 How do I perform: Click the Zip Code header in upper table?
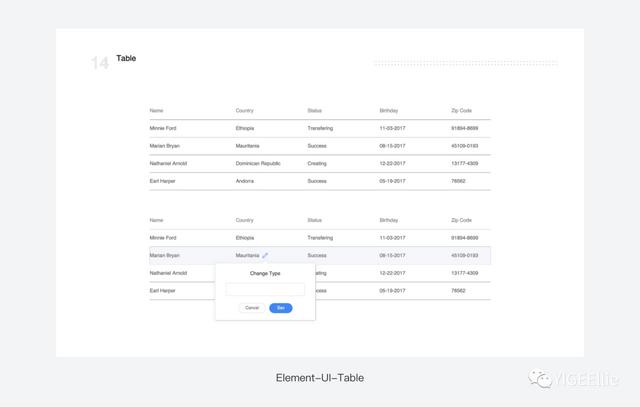click(461, 111)
